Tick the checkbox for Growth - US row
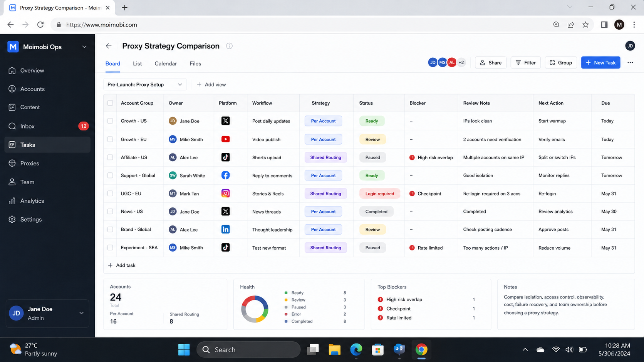644x362 pixels. pyautogui.click(x=110, y=121)
